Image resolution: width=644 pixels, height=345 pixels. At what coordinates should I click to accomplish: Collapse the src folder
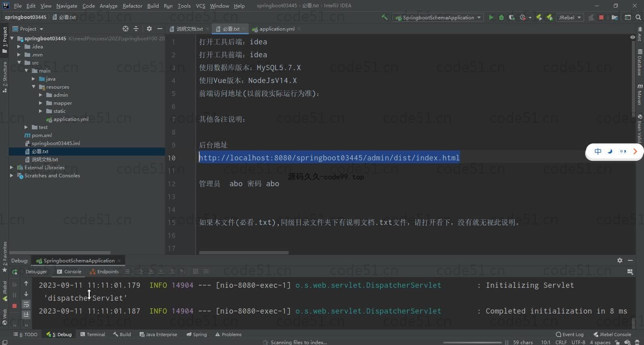19,62
